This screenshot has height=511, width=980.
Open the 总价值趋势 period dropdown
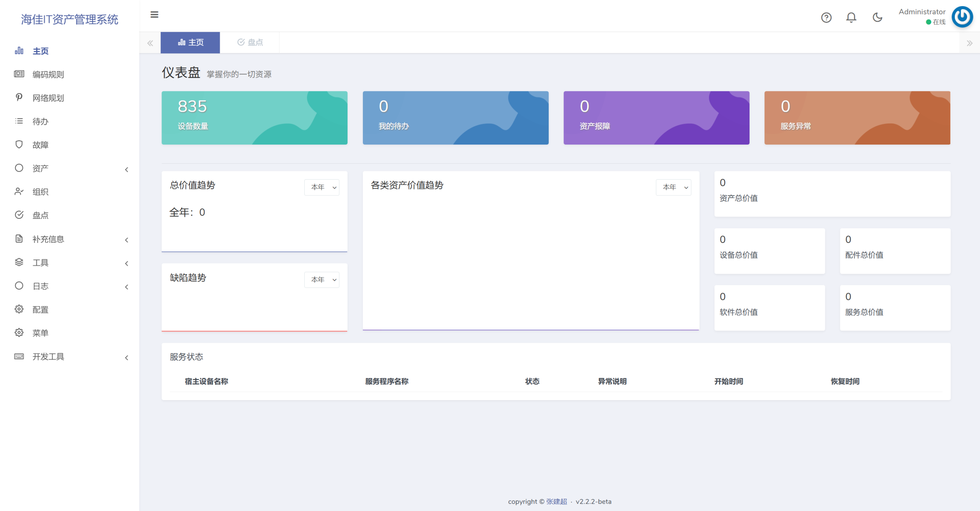[322, 187]
